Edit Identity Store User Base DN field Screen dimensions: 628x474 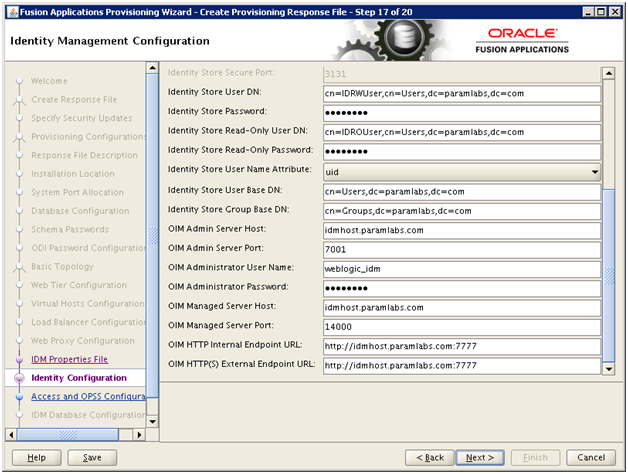[462, 192]
